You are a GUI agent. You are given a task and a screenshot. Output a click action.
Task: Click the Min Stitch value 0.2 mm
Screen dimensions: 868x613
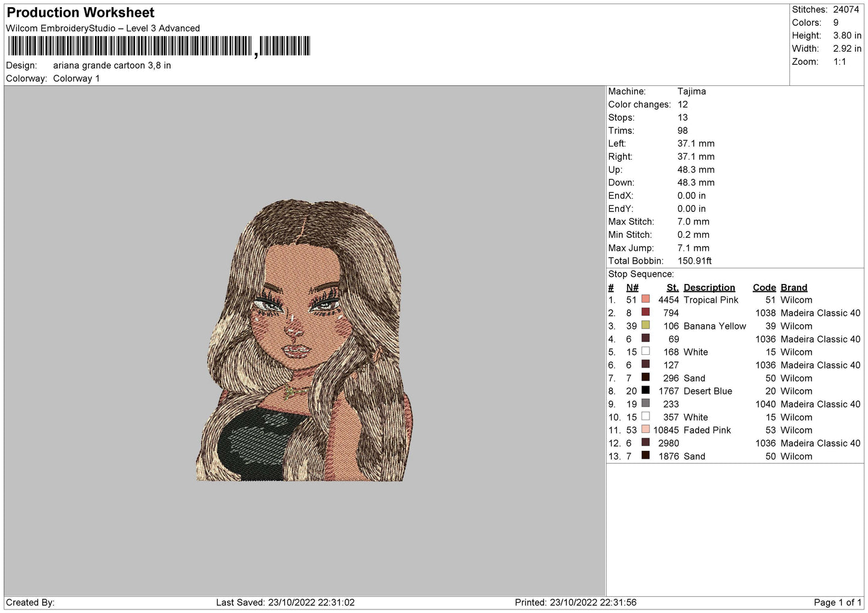click(x=693, y=235)
